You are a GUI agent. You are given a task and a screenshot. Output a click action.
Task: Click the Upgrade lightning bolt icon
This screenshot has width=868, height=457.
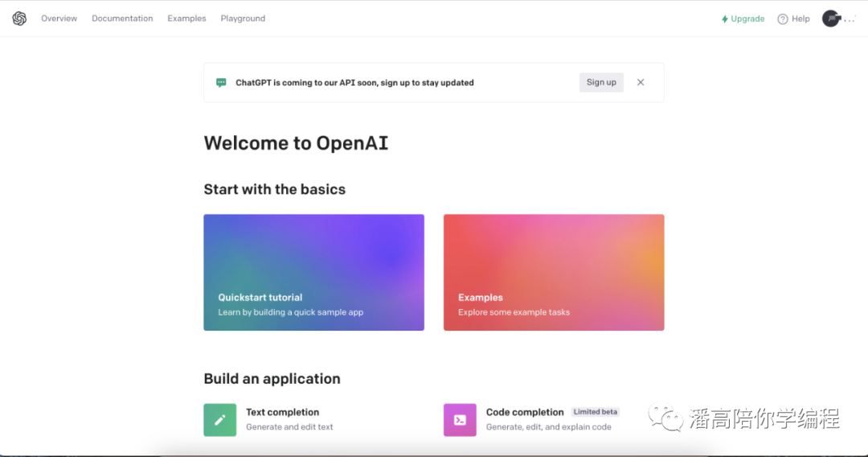725,19
